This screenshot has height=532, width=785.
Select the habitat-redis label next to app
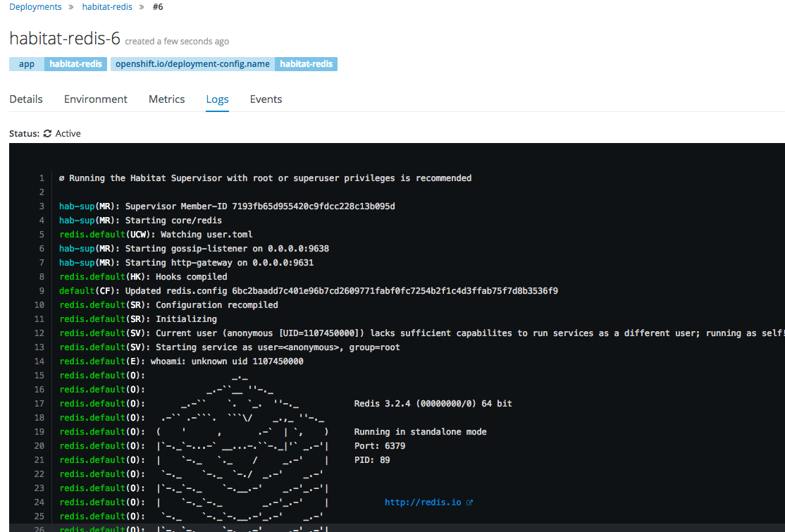point(75,63)
